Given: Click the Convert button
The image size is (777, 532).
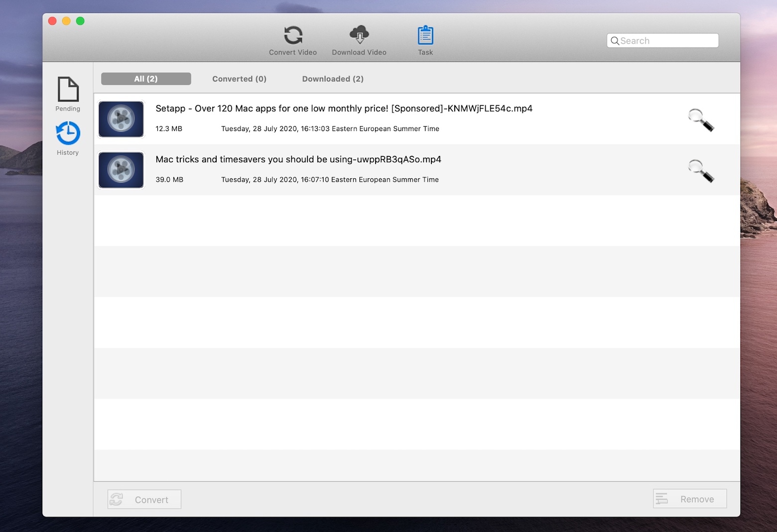Looking at the screenshot, I should pyautogui.click(x=144, y=499).
